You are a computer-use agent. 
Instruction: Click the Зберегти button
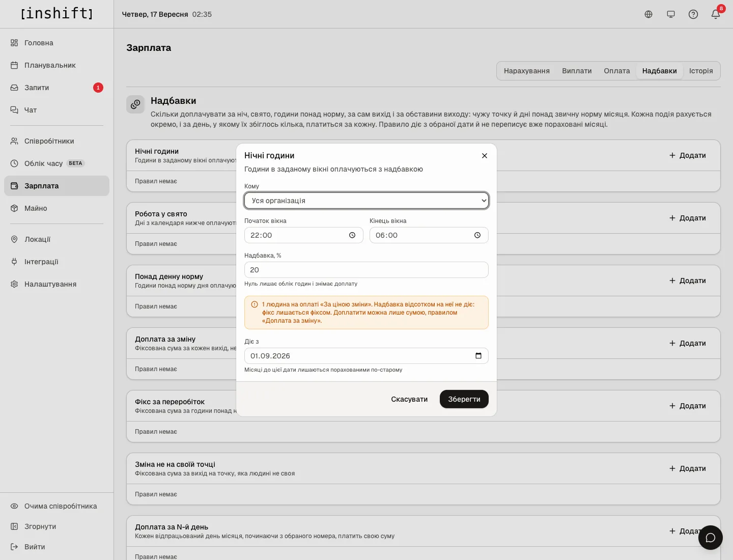pos(464,399)
